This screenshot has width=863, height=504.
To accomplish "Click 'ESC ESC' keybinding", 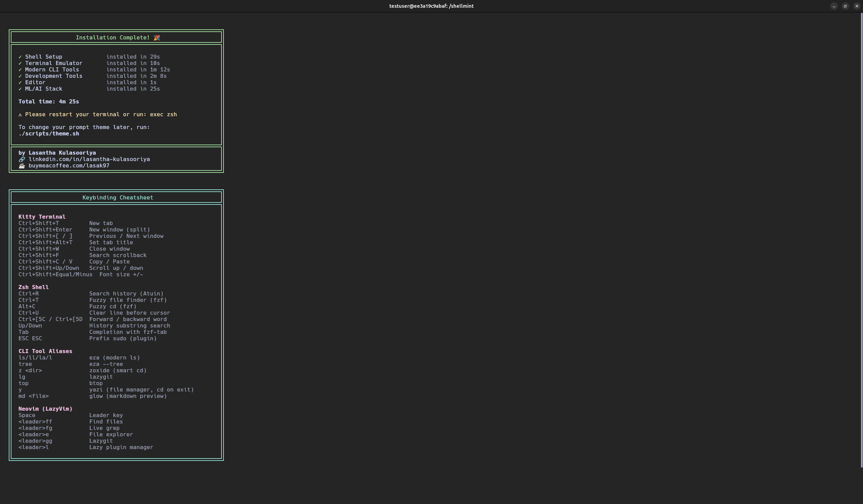I will [x=30, y=338].
